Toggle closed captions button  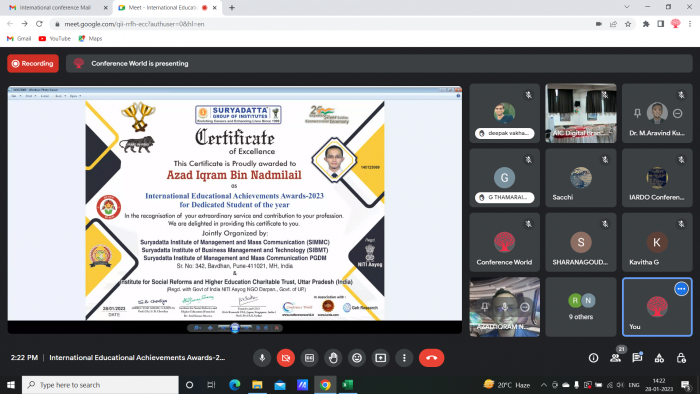[x=309, y=358]
